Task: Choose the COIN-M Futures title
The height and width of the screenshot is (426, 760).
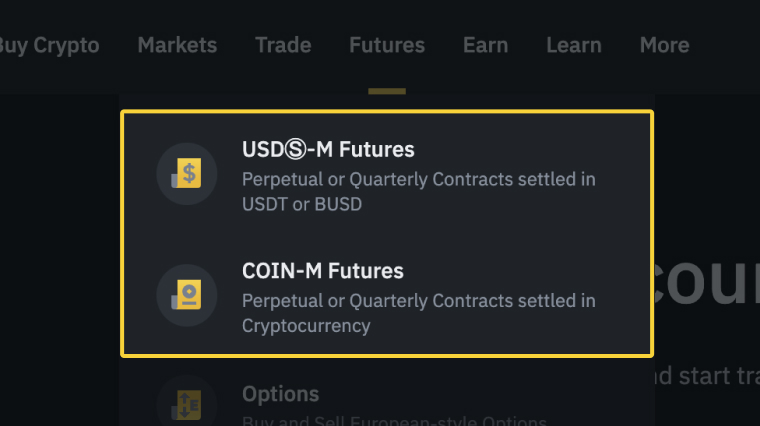Action: tap(323, 271)
